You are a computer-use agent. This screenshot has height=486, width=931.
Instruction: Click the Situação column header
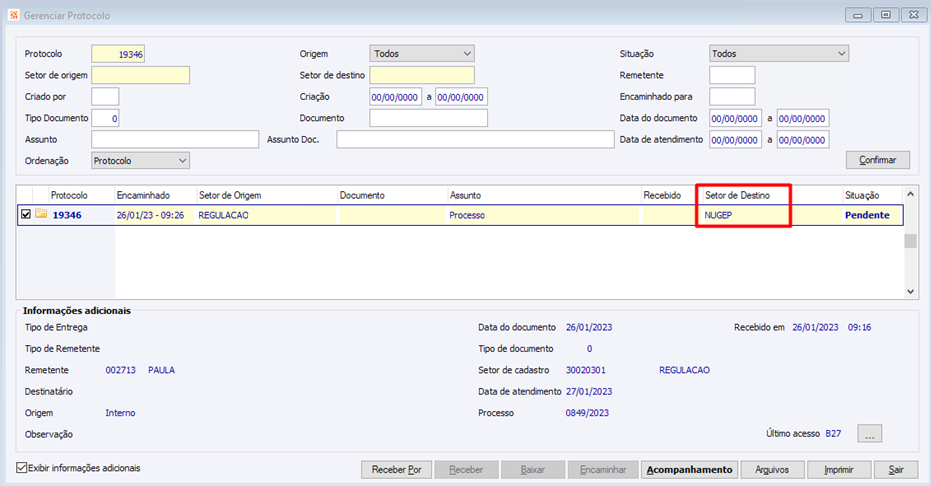[x=872, y=195]
